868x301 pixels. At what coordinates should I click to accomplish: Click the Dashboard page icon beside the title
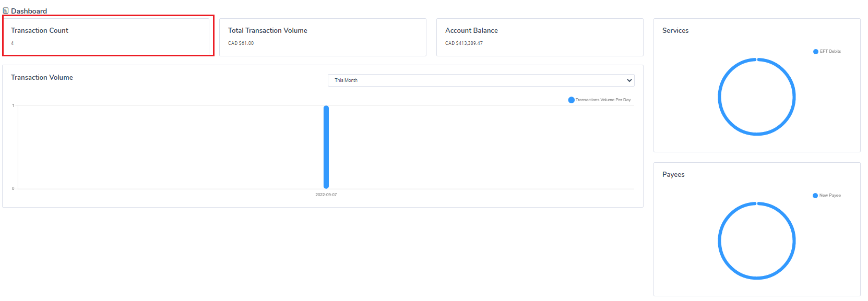pos(6,10)
